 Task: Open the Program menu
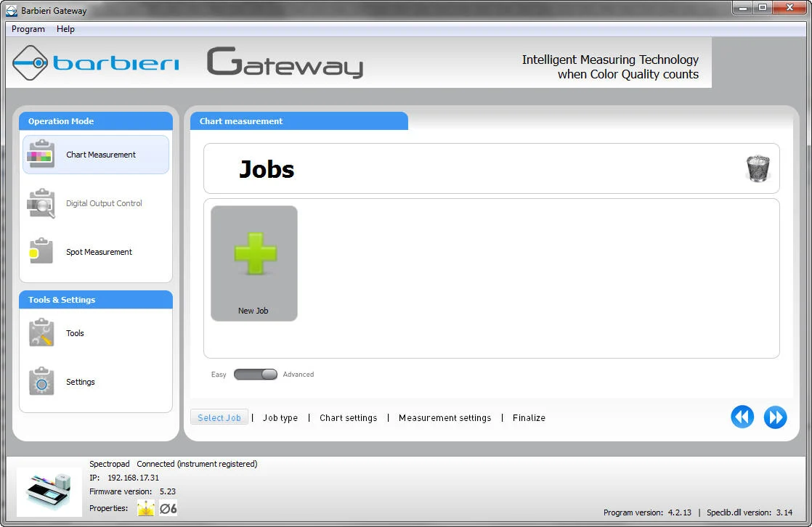(x=28, y=29)
